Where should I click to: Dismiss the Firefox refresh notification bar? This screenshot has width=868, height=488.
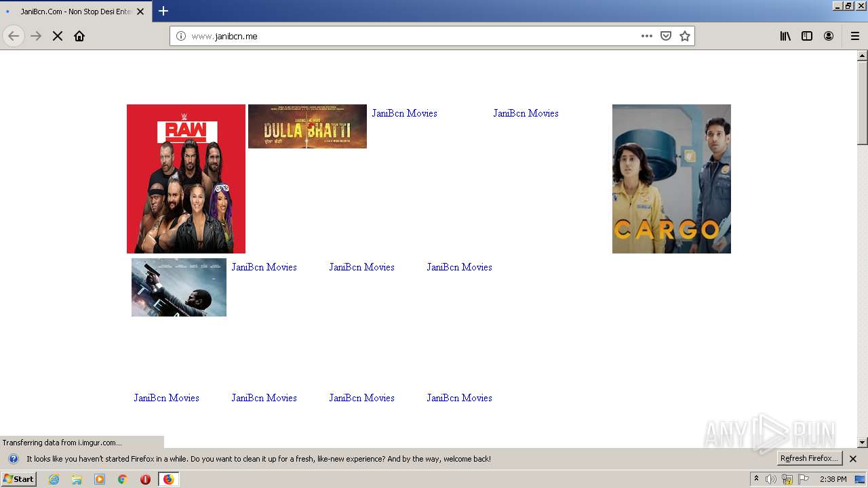pos(853,459)
